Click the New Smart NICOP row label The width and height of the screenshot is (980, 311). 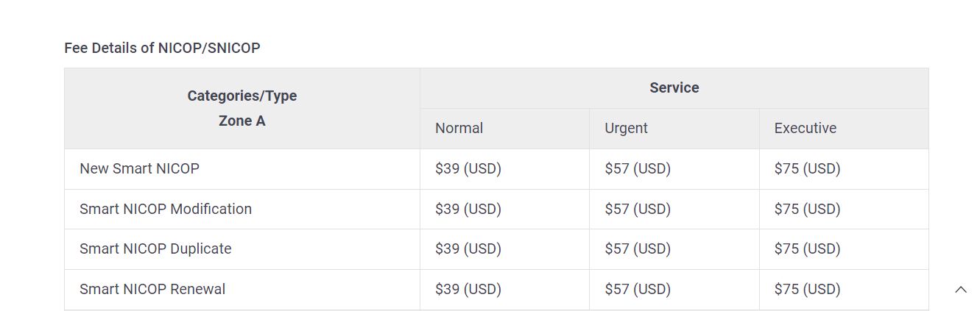tap(139, 168)
